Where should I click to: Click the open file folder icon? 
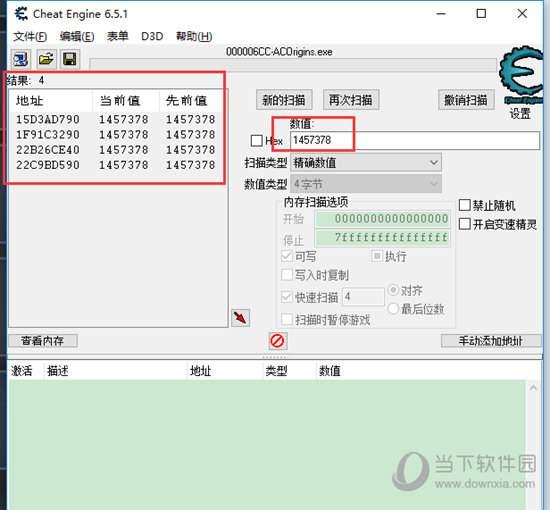click(46, 59)
